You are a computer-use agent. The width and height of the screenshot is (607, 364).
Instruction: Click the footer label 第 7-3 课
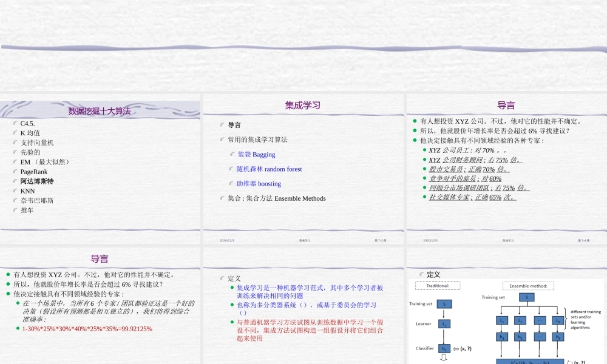coord(380,241)
